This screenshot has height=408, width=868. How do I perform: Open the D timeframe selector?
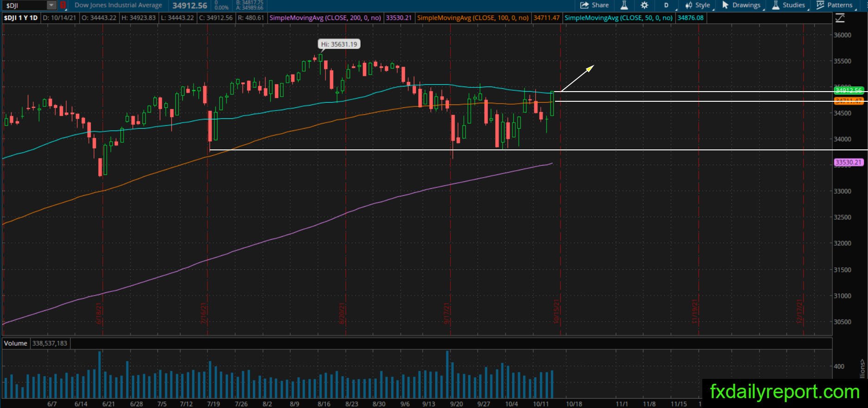click(x=667, y=5)
